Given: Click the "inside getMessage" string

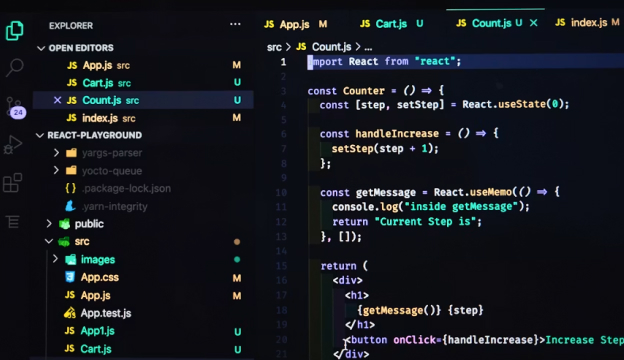Looking at the screenshot, I should 461,207.
